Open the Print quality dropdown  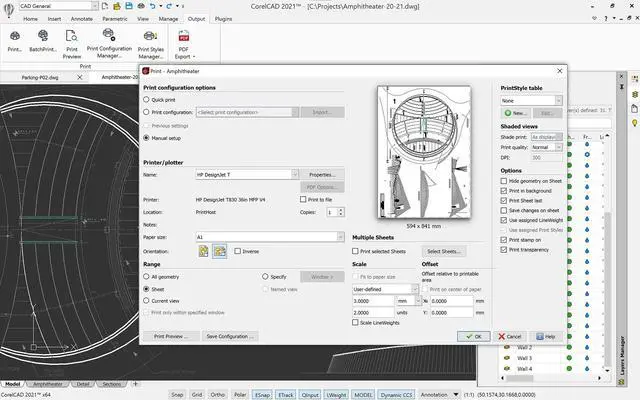559,147
